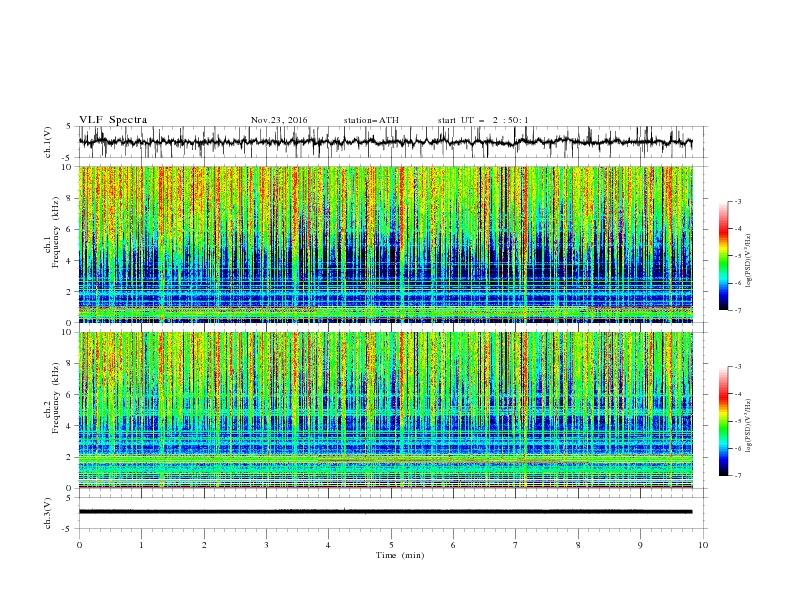Click the "10" tick on the Time axis
The image size is (792, 612).
coord(703,545)
